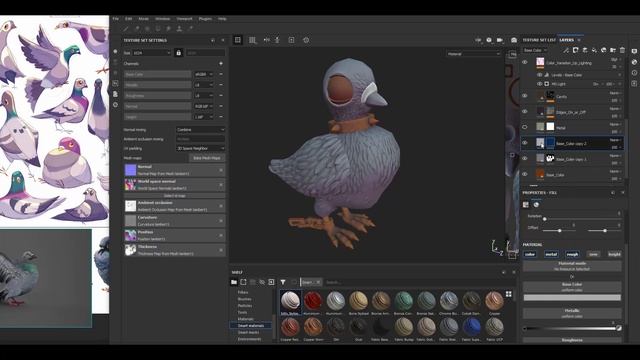Open UV padding dropdown
The image size is (640, 360).
click(200, 148)
